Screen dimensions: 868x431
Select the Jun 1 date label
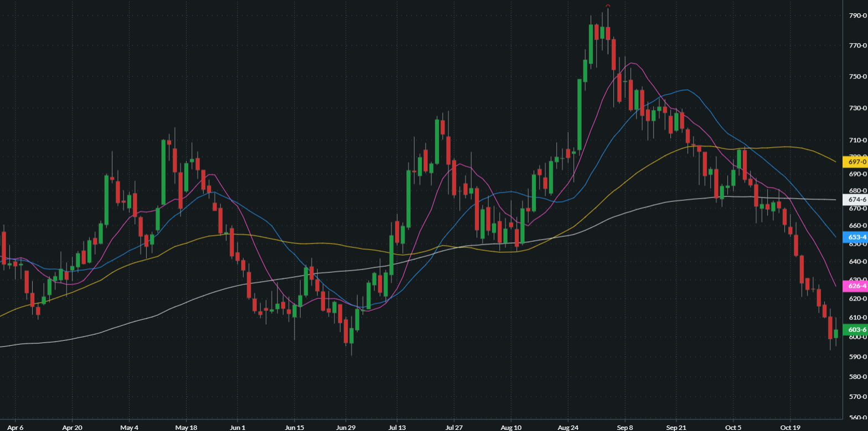coord(237,427)
